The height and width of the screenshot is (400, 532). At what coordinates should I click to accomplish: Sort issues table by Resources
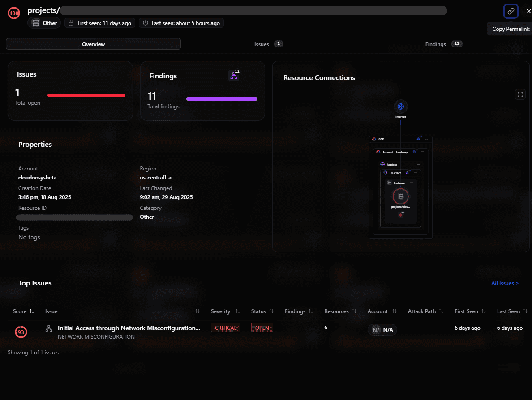pyautogui.click(x=354, y=311)
